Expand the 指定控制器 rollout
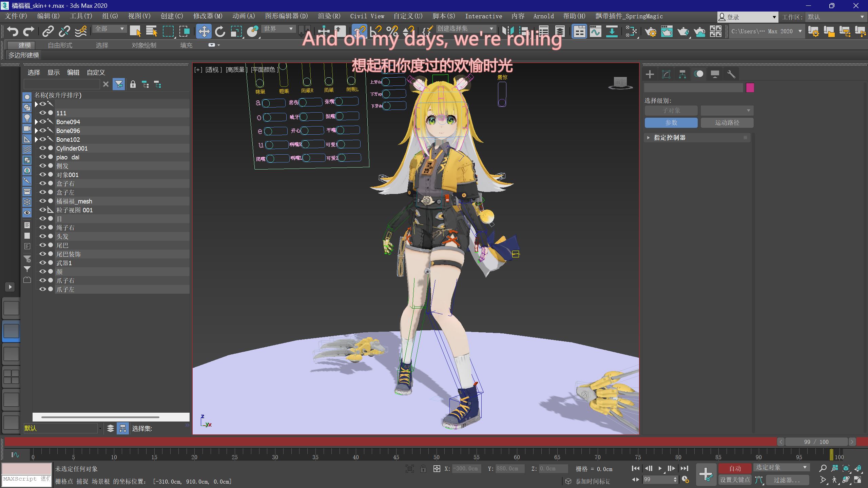Screen dimensions: 868x488 click(x=697, y=137)
